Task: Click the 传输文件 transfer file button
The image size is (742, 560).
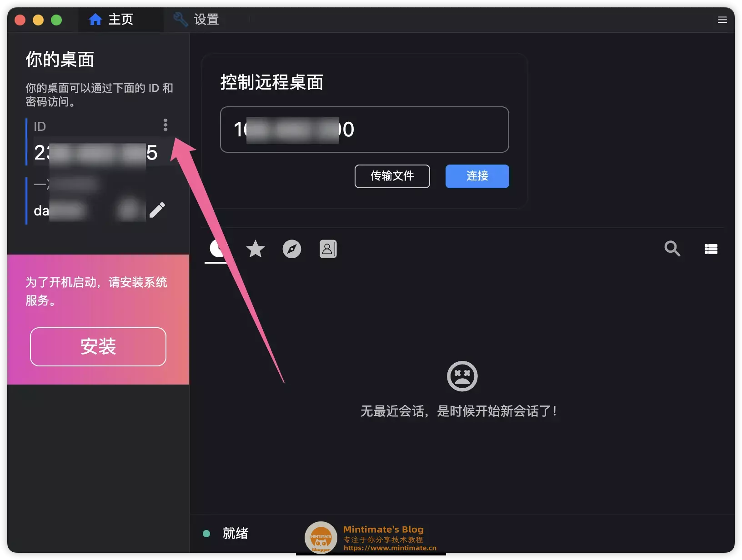Action: tap(392, 176)
